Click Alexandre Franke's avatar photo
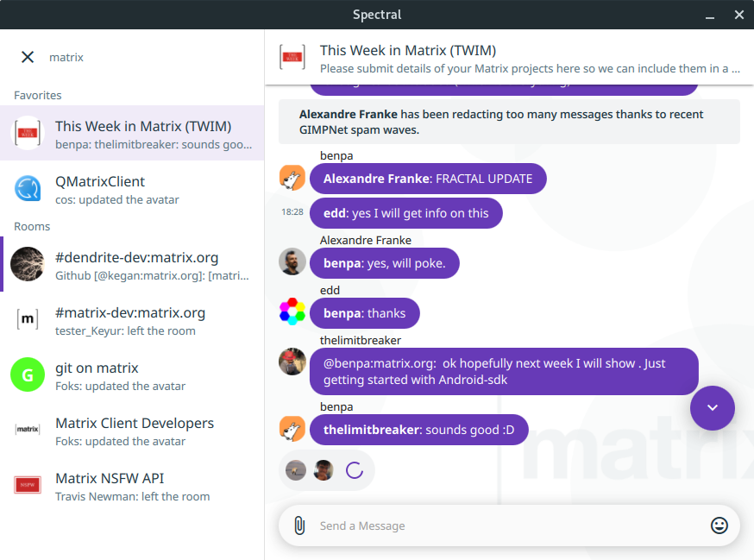The width and height of the screenshot is (754, 560). click(292, 262)
